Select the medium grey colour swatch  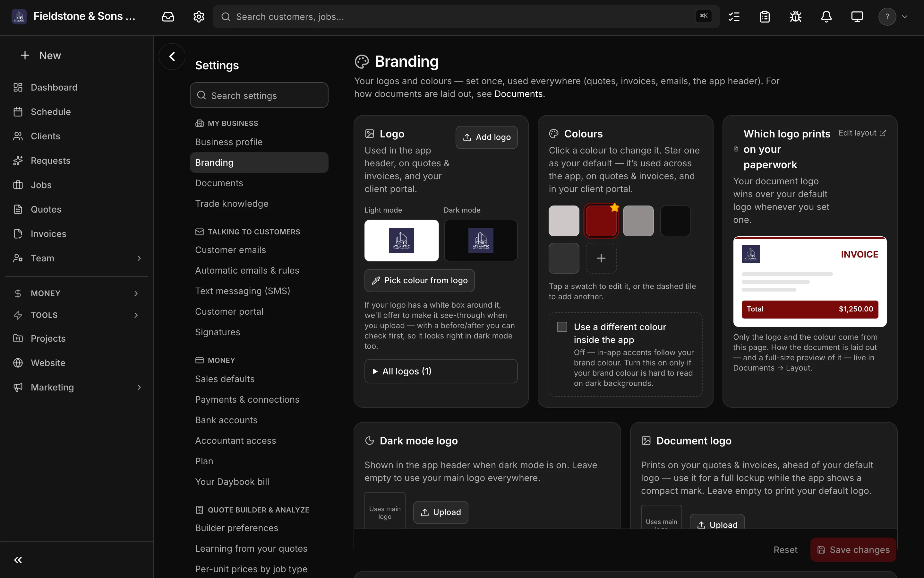click(638, 221)
